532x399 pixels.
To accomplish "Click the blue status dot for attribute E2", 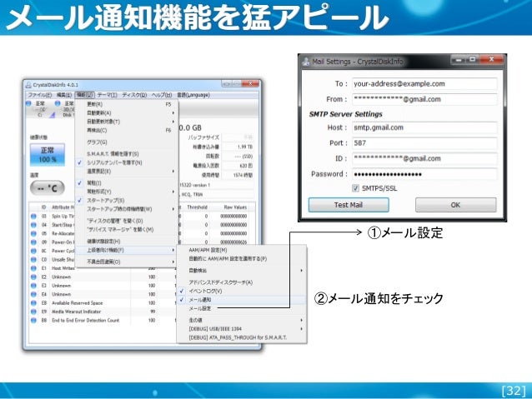I will [33, 277].
